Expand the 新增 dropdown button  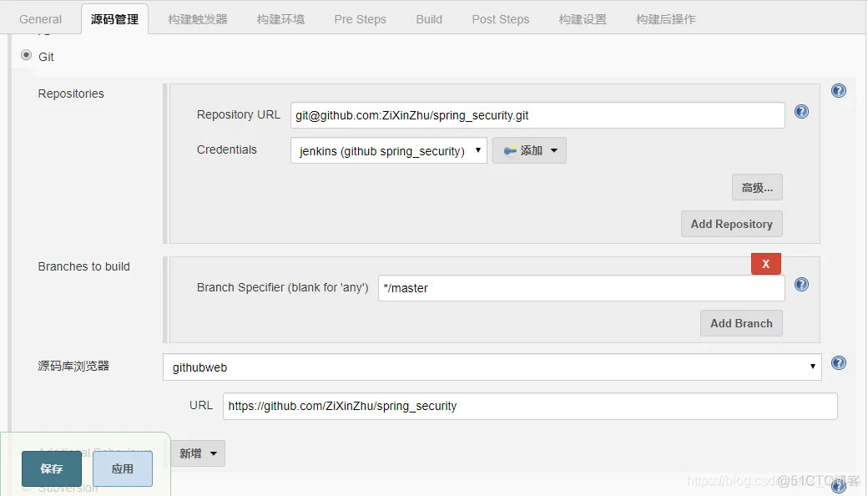[x=198, y=453]
